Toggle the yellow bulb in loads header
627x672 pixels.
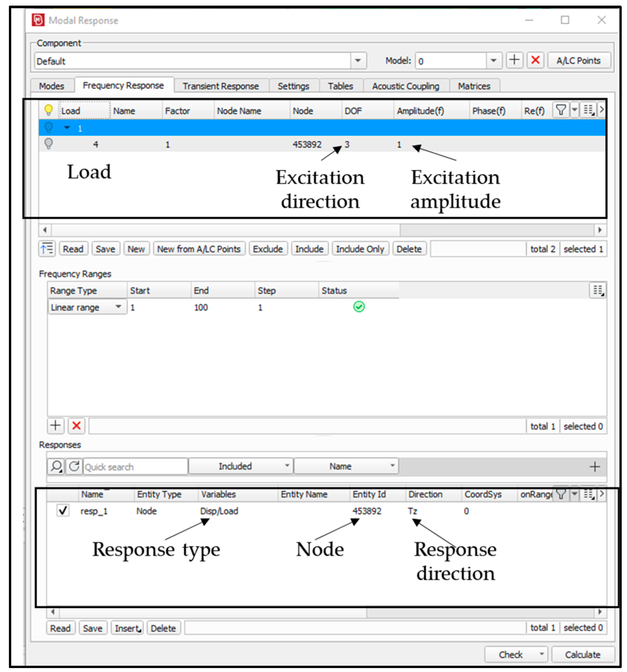(48, 110)
